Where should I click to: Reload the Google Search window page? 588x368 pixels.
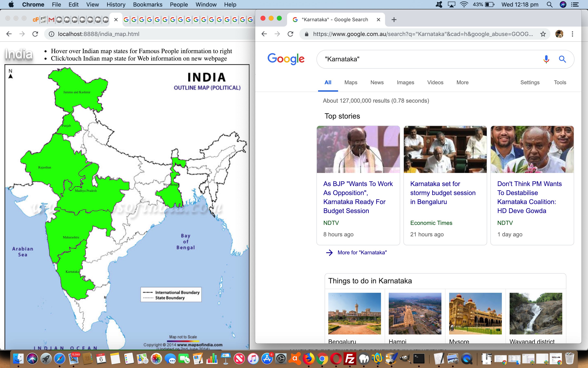point(290,34)
